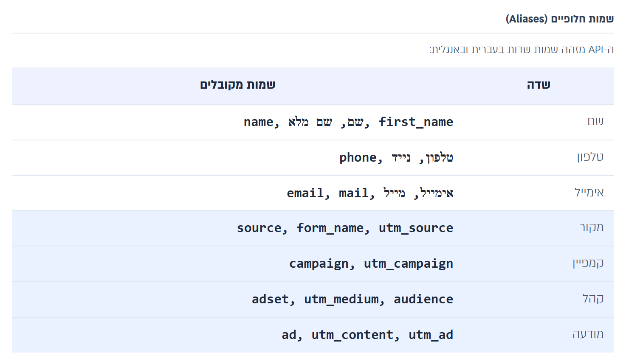Select the field cell "שם"
The width and height of the screenshot is (626, 364).
pyautogui.click(x=539, y=122)
